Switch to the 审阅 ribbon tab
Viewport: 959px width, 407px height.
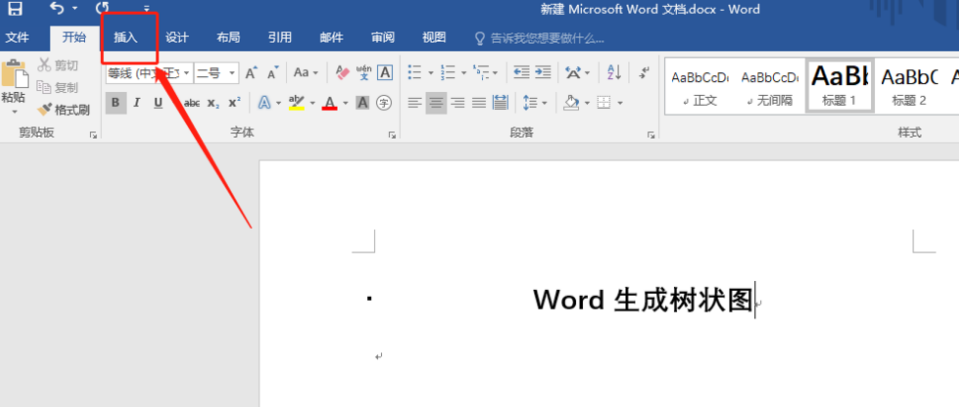[x=383, y=38]
